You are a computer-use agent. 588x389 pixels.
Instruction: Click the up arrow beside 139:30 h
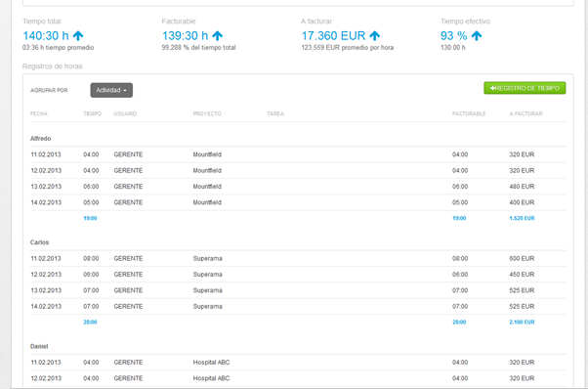click(x=218, y=35)
